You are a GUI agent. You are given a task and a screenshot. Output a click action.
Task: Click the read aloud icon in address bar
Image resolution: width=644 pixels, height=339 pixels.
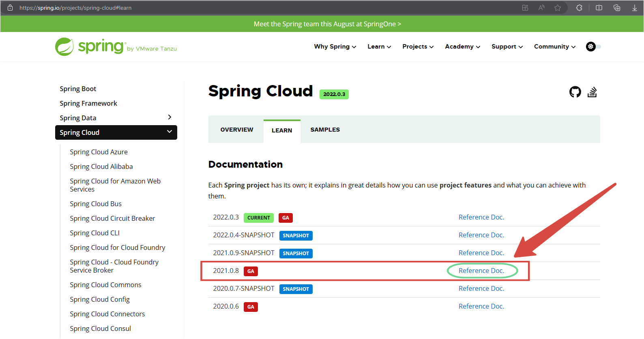tap(541, 8)
